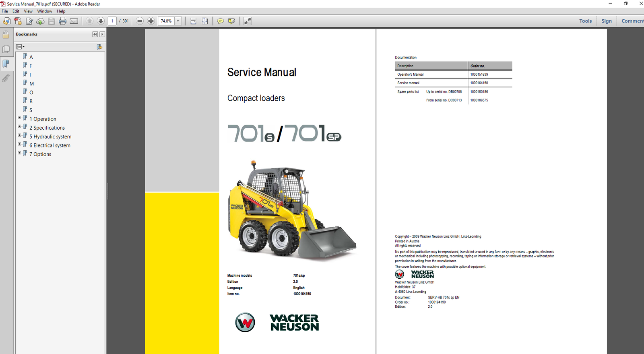Add a sticky note comment
644x354 pixels.
pos(220,21)
